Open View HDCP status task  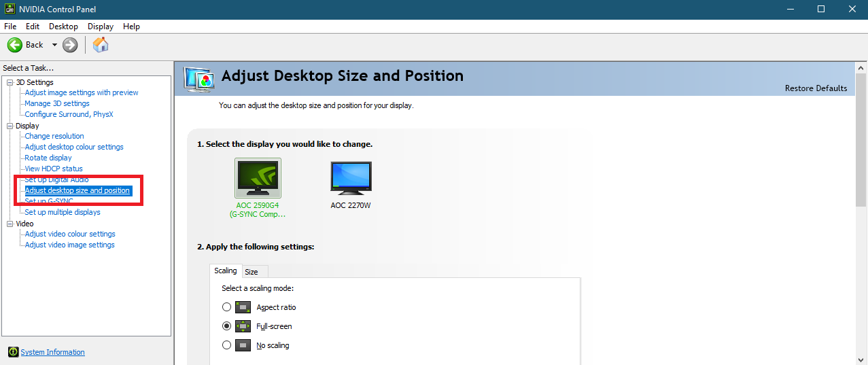[54, 169]
